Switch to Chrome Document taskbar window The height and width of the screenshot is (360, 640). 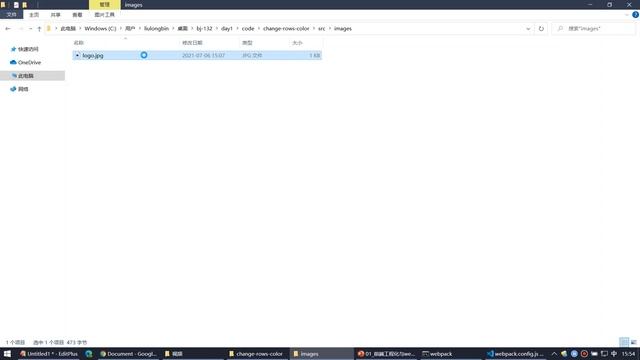[x=128, y=354]
